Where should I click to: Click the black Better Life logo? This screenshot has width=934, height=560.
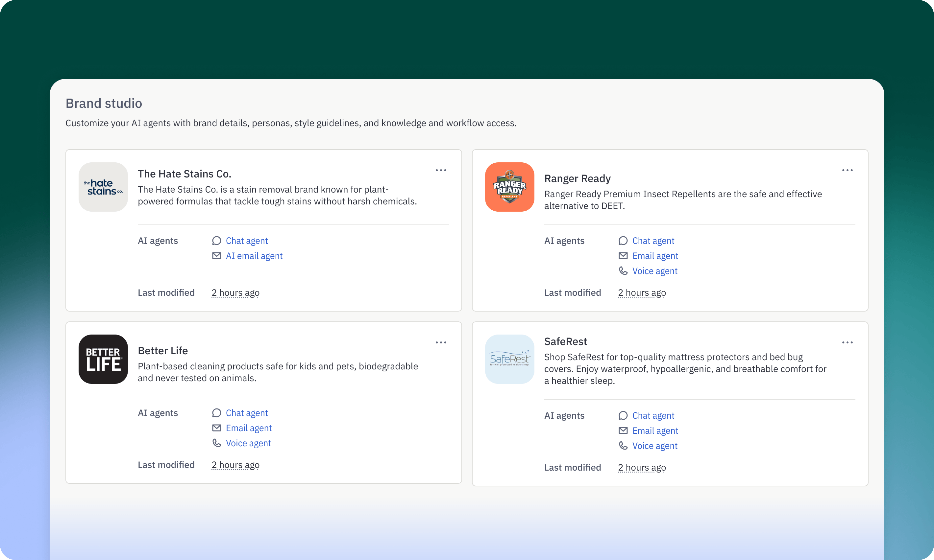(103, 359)
